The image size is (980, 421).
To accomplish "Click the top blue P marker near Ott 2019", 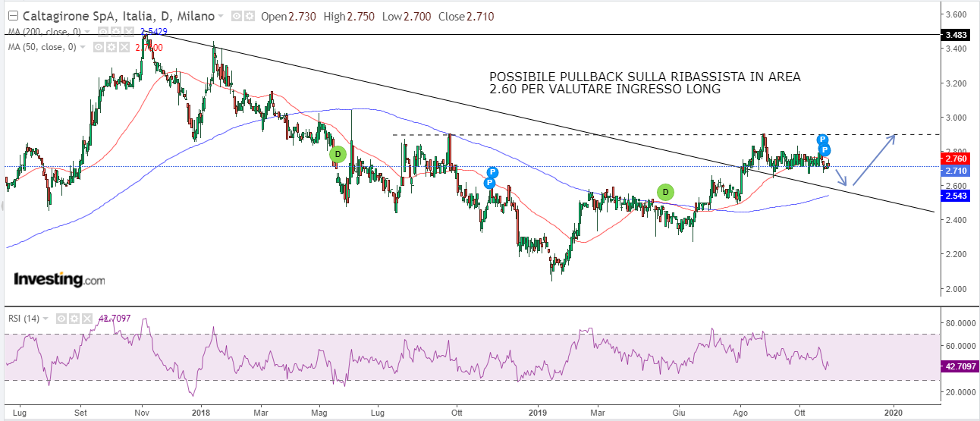I will (821, 140).
